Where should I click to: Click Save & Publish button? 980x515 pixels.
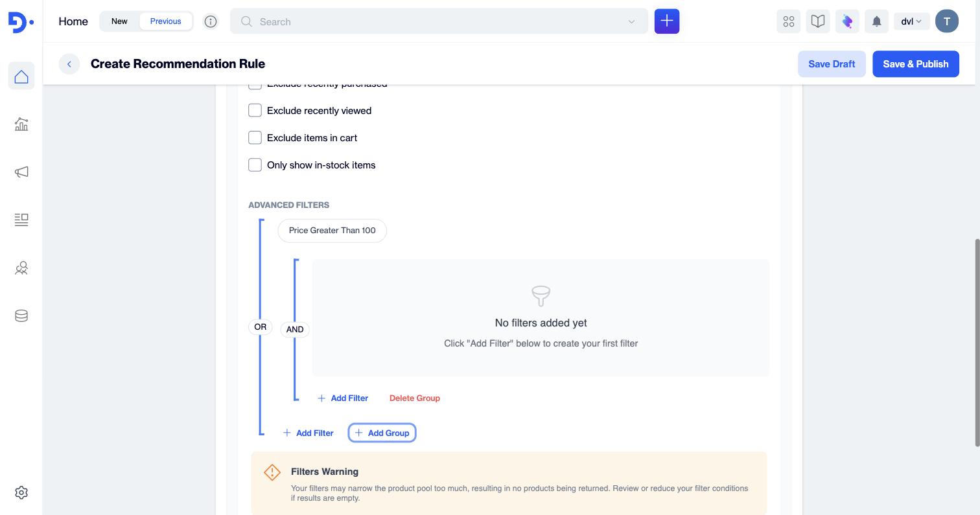pos(915,63)
